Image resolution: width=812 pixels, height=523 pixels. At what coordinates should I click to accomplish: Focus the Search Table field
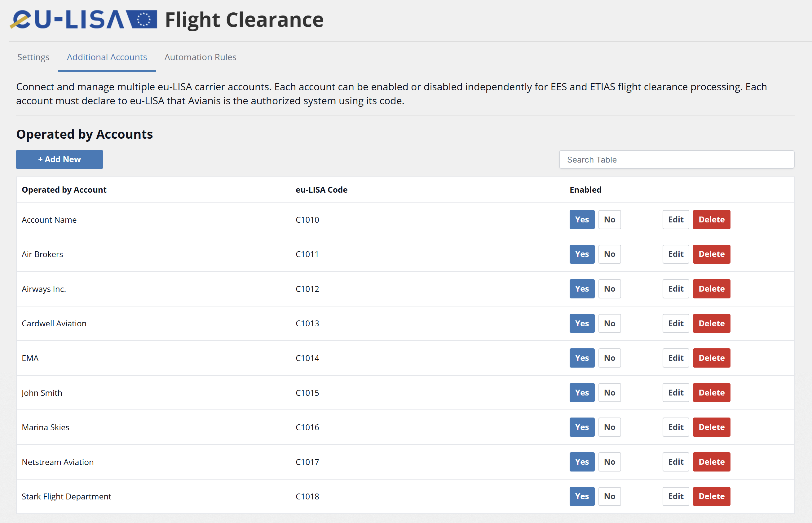[x=676, y=160]
